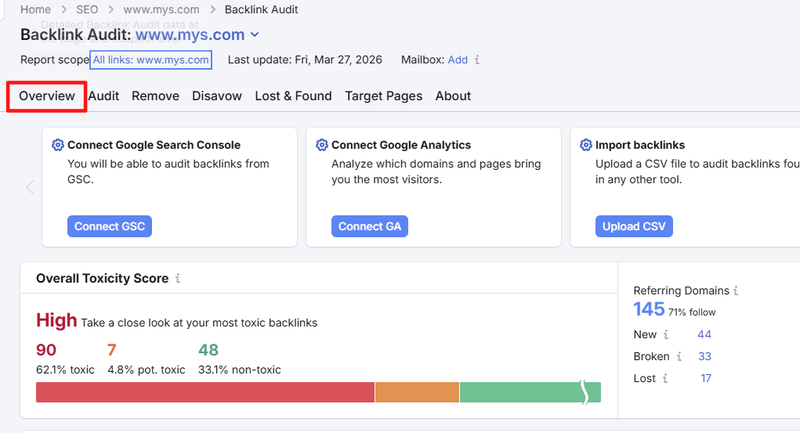Switch to the About tab
The height and width of the screenshot is (433, 800).
click(x=453, y=96)
